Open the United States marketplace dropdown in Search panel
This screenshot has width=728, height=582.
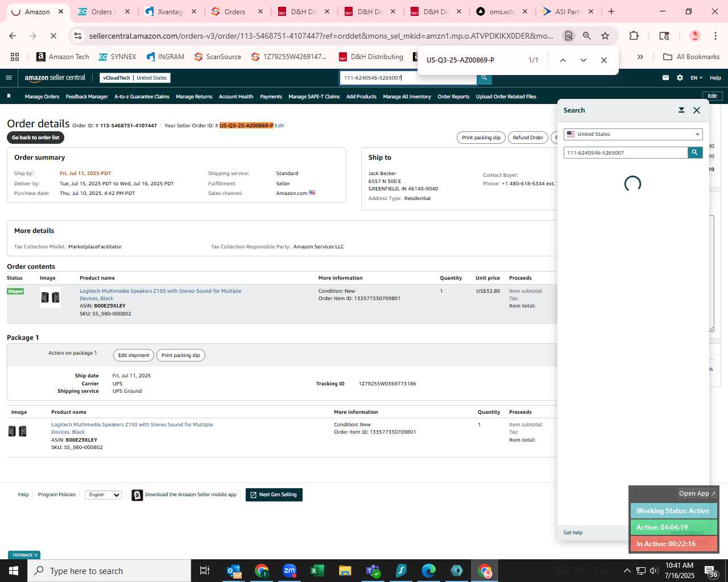pos(633,134)
